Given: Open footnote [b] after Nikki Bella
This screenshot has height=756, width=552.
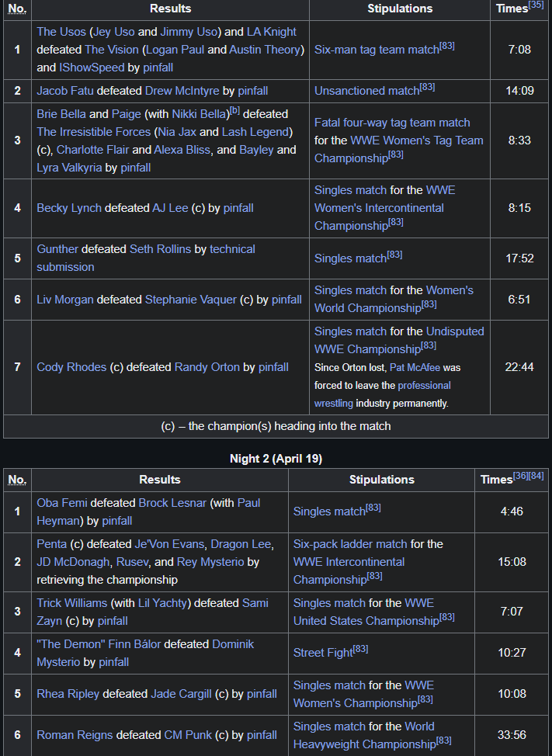Looking at the screenshot, I should 234,110.
